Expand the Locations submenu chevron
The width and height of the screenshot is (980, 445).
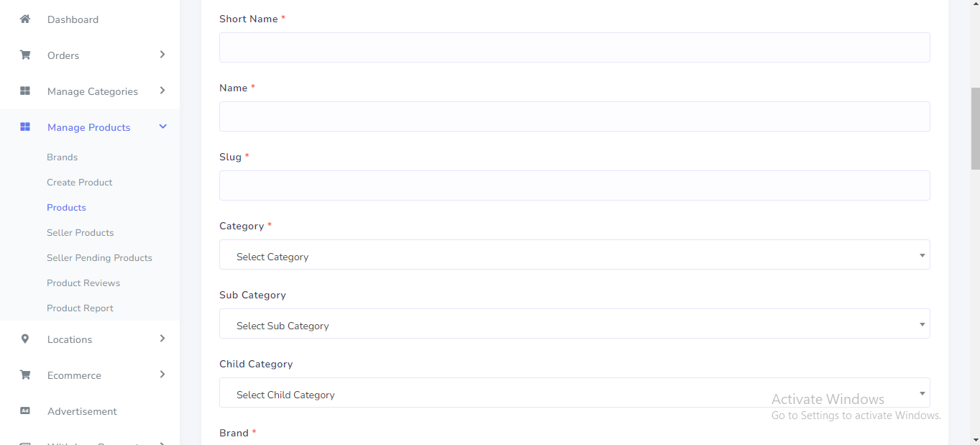click(x=162, y=339)
